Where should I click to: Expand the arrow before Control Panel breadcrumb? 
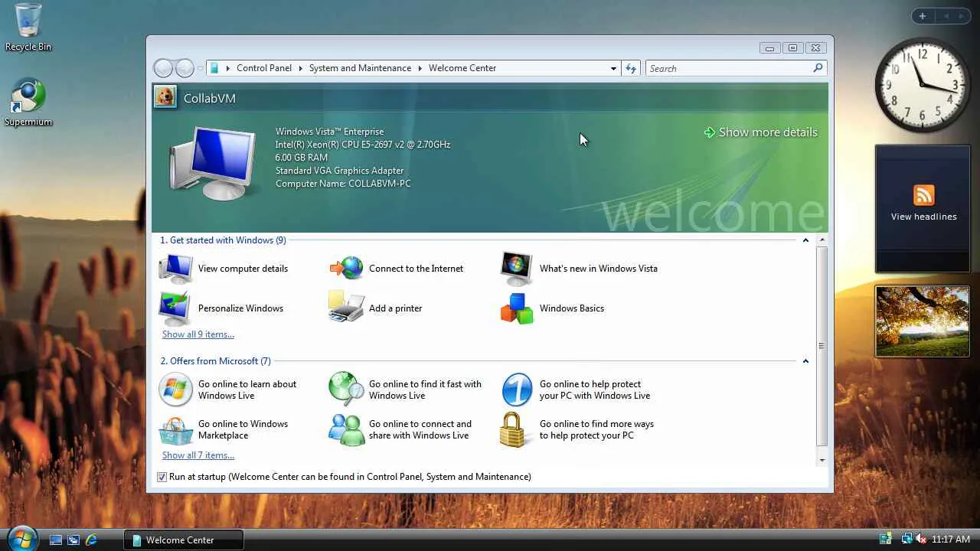(228, 68)
